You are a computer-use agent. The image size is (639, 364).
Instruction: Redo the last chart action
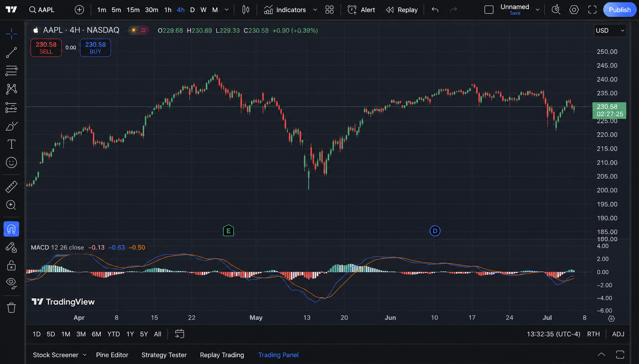pyautogui.click(x=453, y=10)
